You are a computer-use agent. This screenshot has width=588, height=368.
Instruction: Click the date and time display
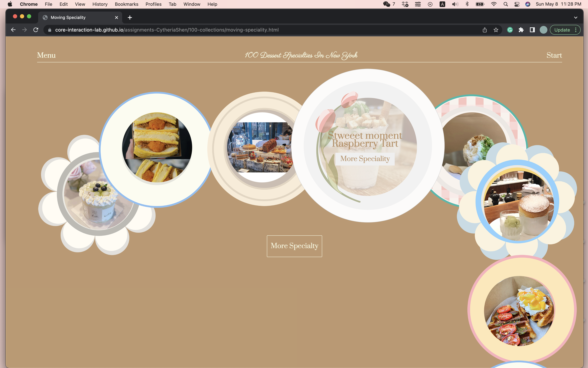(558, 4)
